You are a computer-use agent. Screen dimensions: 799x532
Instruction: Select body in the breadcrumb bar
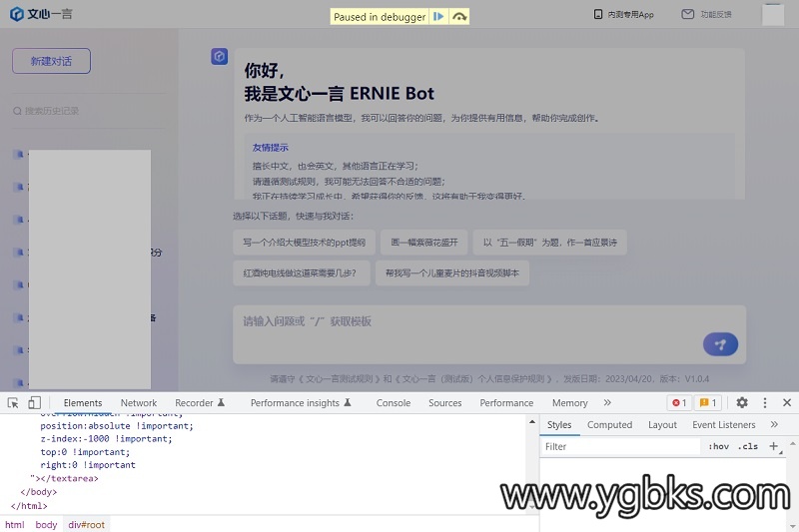click(x=46, y=524)
